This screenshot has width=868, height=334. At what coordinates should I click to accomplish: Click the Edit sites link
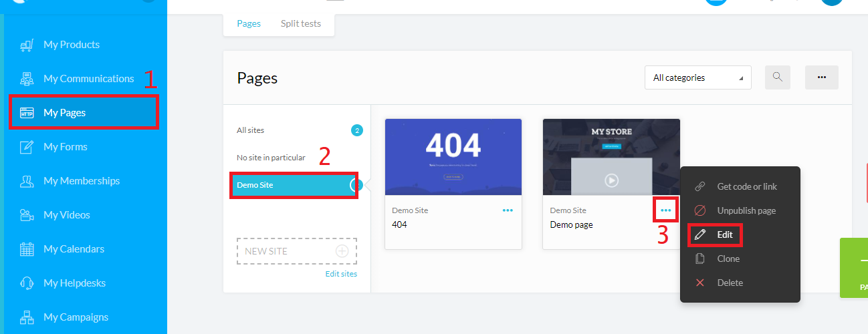pos(341,274)
